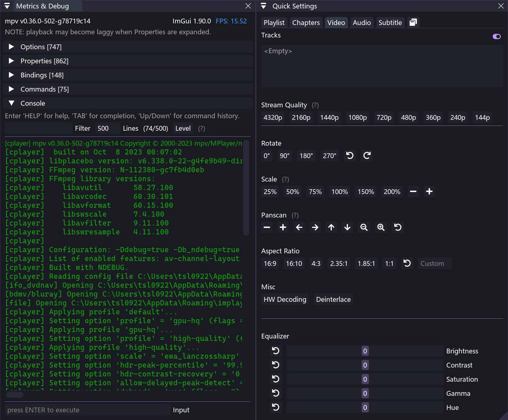Image resolution: width=508 pixels, height=420 pixels.
Task: Click the rotate counter-clockwise icon
Action: click(x=350, y=156)
